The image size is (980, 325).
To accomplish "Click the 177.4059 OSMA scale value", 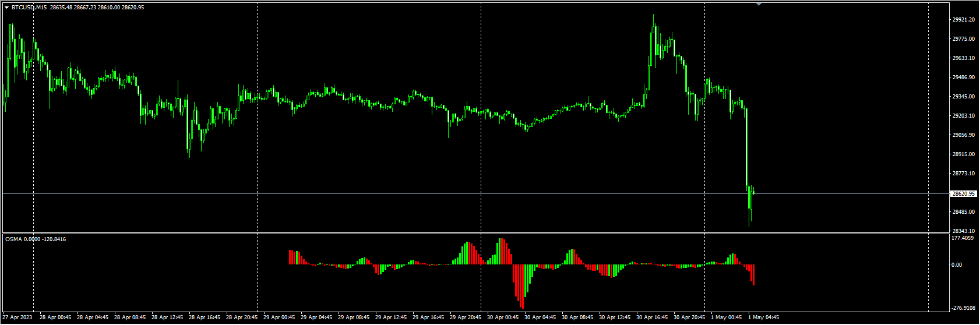I will pos(963,238).
